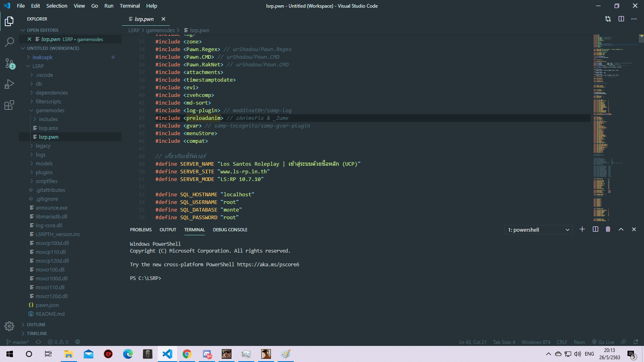The image size is (644, 362).
Task: Kill the terminal with trash icon
Action: tap(608, 229)
